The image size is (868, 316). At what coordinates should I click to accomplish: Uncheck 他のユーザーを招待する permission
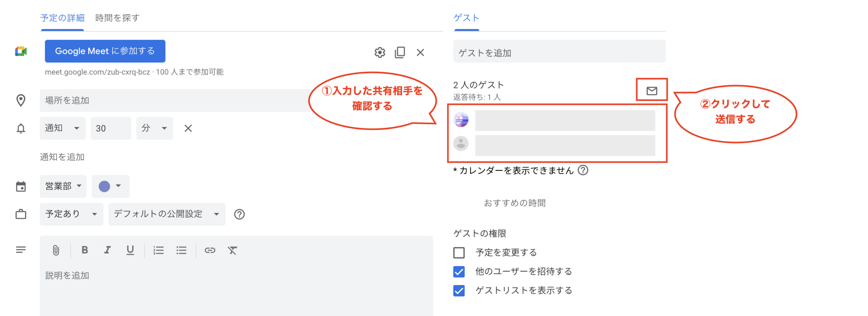pyautogui.click(x=459, y=272)
